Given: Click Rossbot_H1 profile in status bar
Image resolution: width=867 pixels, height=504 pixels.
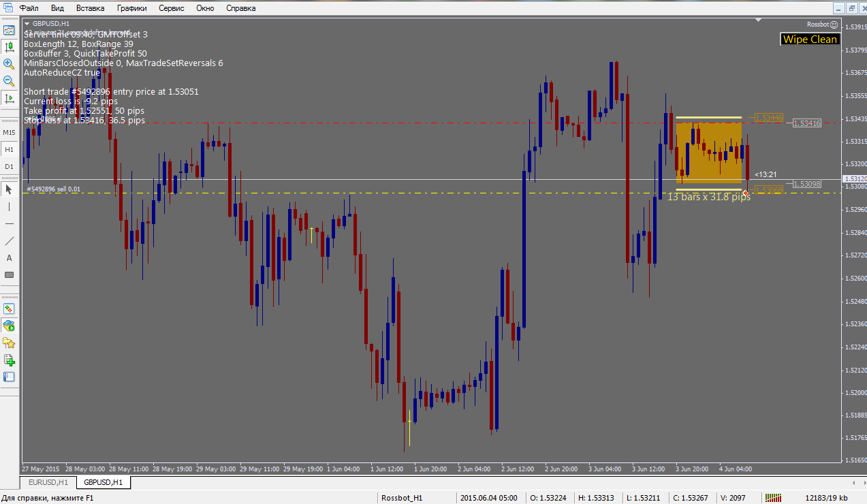Looking at the screenshot, I should 402,498.
